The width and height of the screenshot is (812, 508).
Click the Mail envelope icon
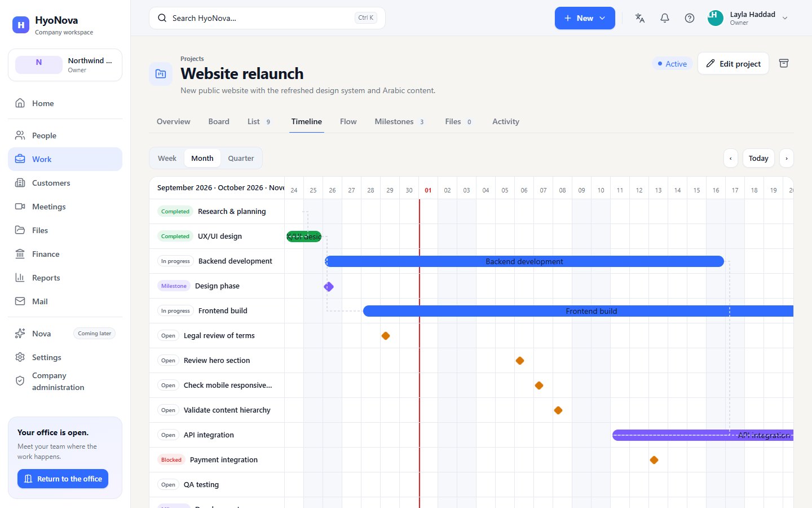pyautogui.click(x=20, y=301)
